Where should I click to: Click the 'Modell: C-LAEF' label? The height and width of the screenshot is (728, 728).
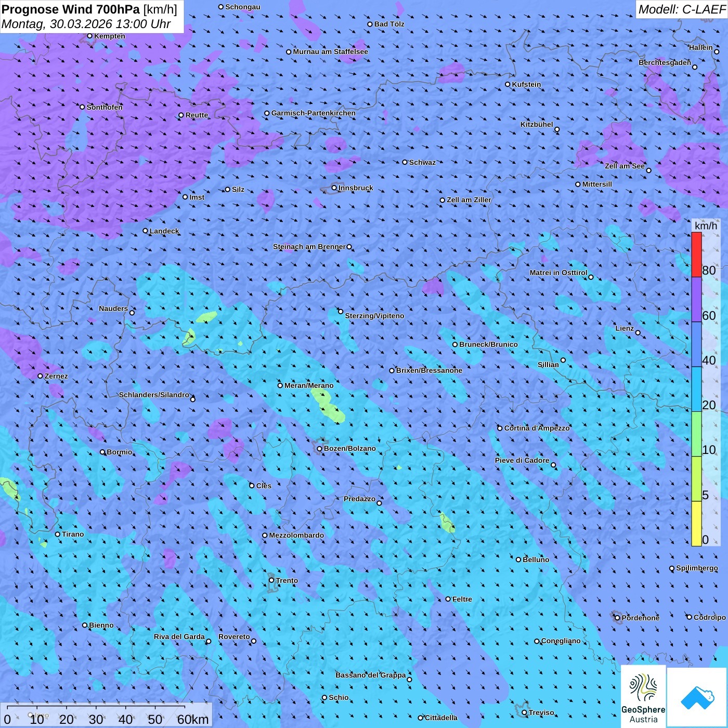[682, 9]
